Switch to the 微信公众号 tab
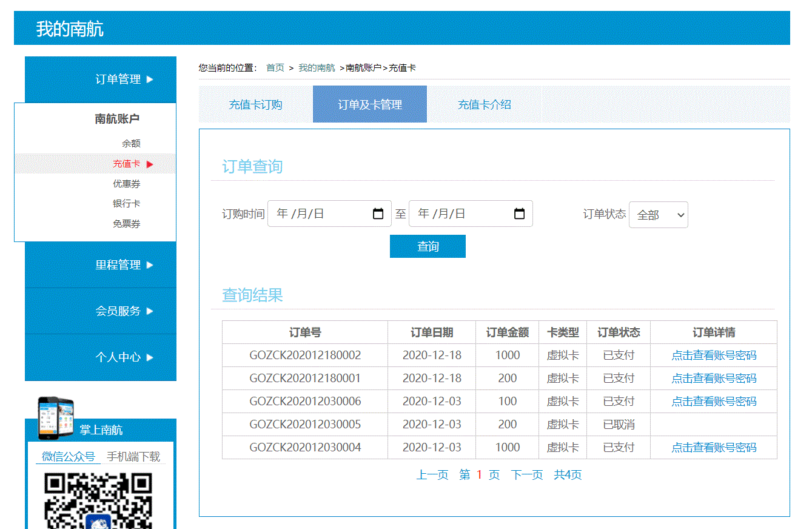This screenshot has height=529, width=812. tap(68, 457)
